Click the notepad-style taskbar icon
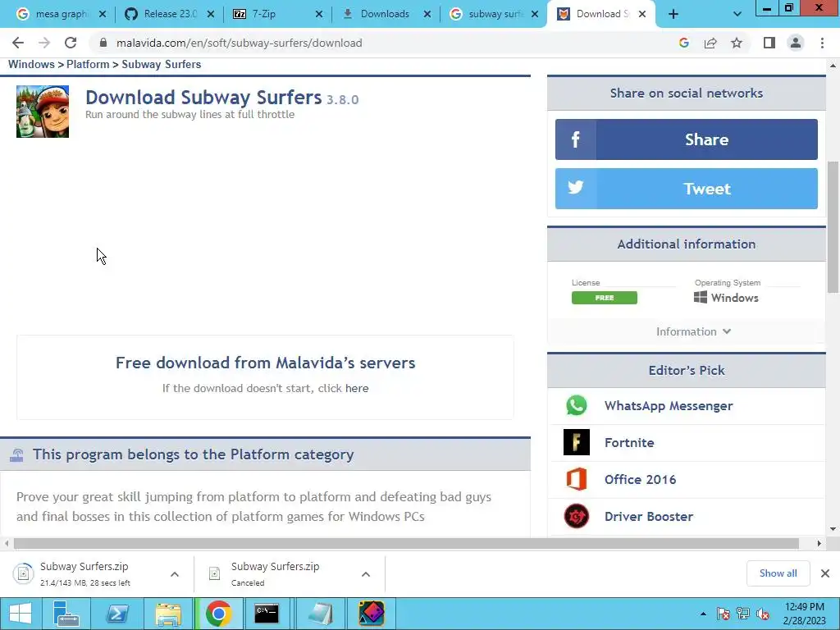Viewport: 840px width, 630px height. 321,614
